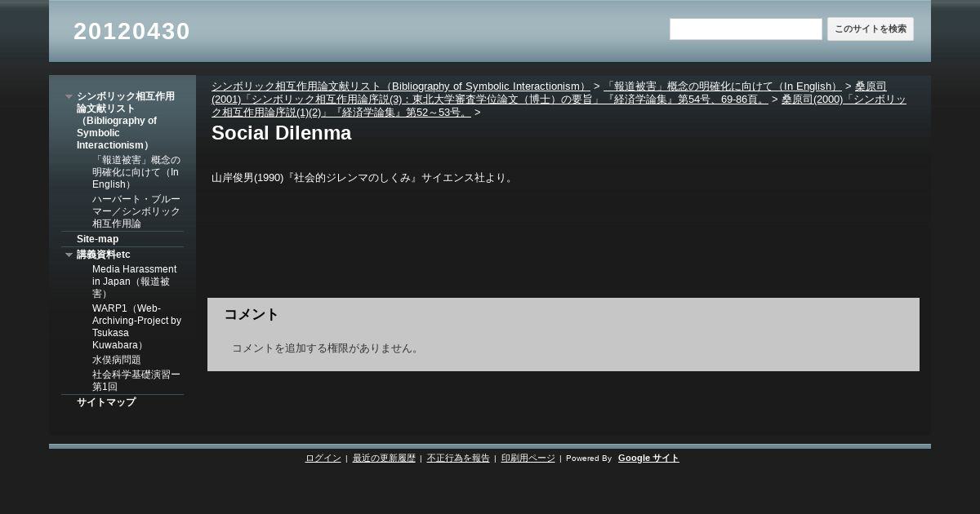
Task: Open 社会科学基礎演習ー第1回 sidebar page
Action: coord(136,380)
